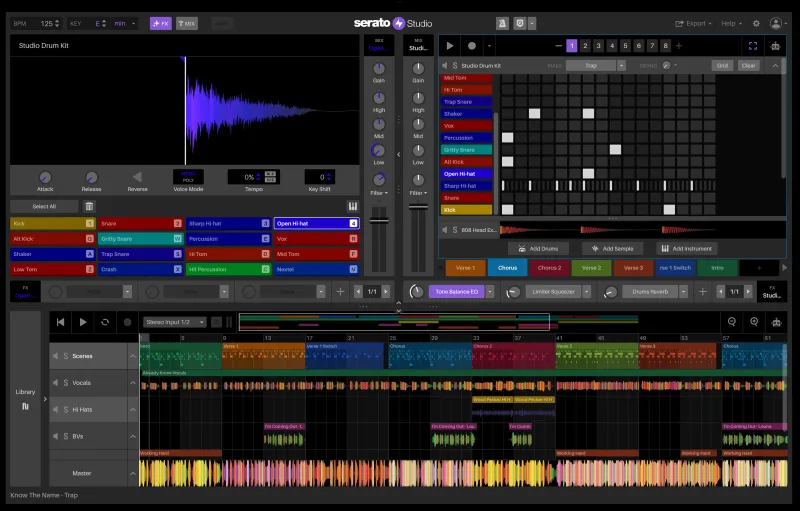Click the shield icon in top bar
The height and width of the screenshot is (511, 800).
[519, 23]
